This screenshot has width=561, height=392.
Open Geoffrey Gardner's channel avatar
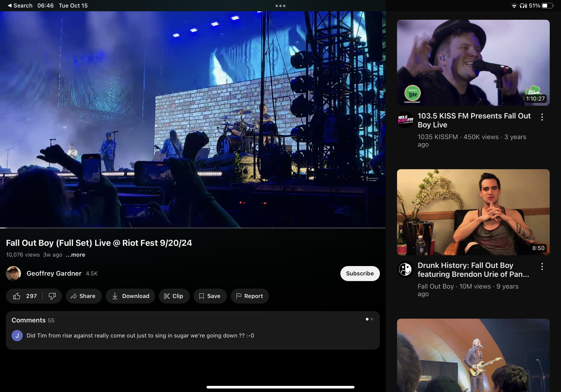click(x=13, y=273)
